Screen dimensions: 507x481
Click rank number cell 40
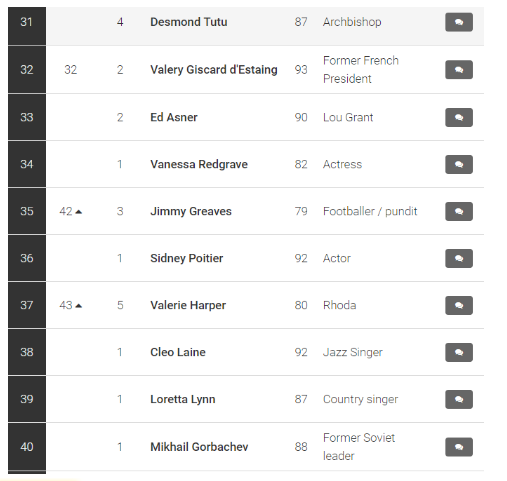[27, 447]
